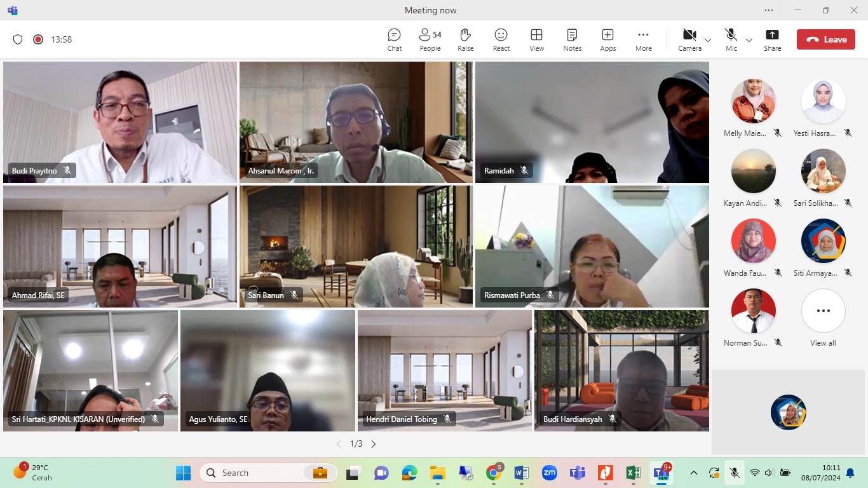This screenshot has width=868, height=488.
Task: Open the Chat panel
Action: point(394,39)
